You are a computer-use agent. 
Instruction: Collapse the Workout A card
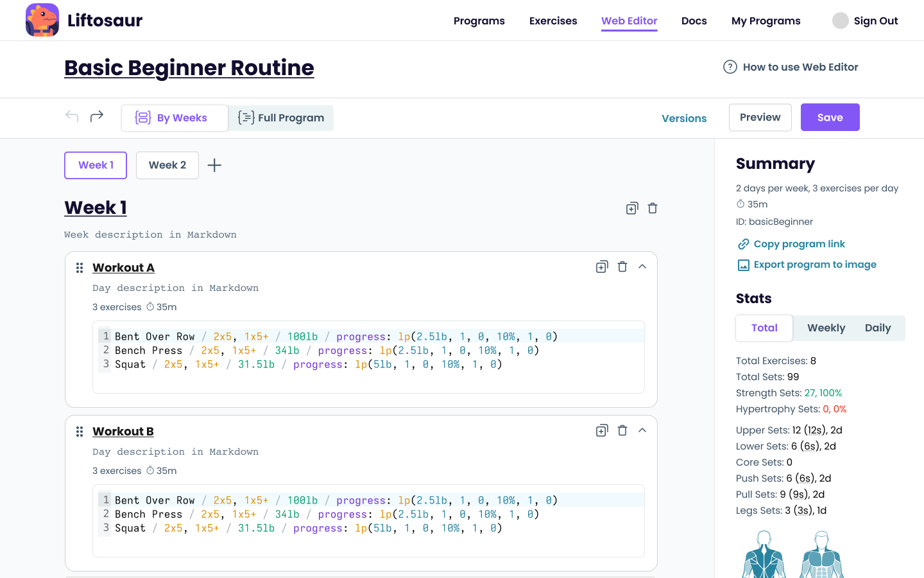click(x=642, y=266)
